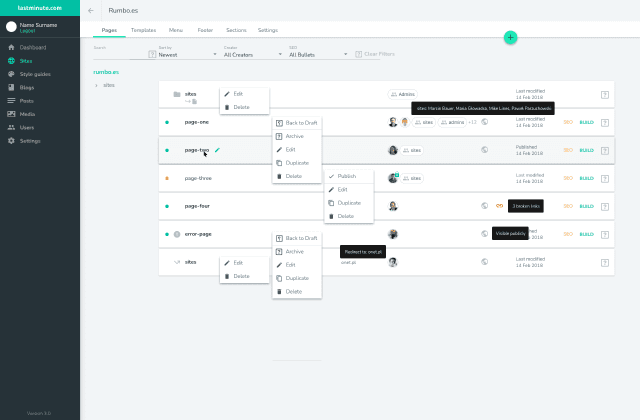Open All Creators dropdown
Screen dimensions: 640x420
[x=253, y=55]
